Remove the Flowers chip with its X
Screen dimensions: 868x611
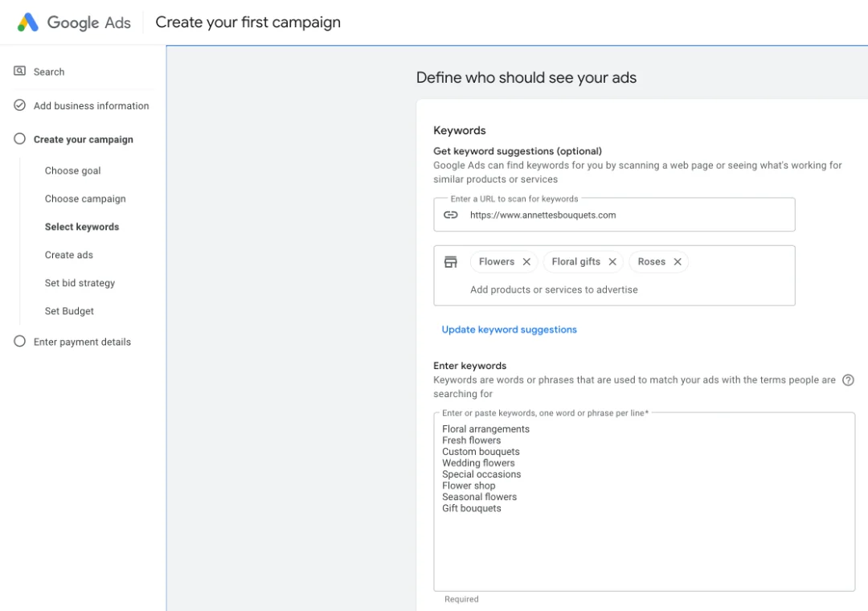pos(526,262)
